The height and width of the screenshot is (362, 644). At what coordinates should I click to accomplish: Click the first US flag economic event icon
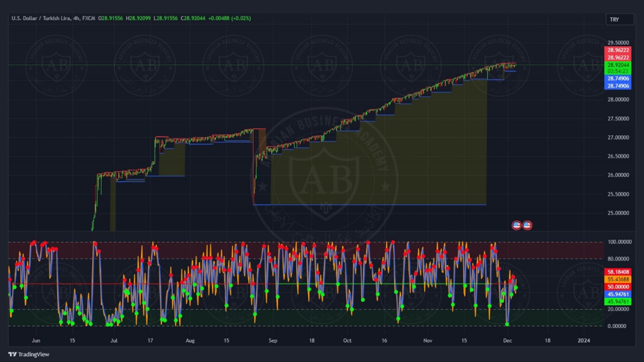click(516, 225)
